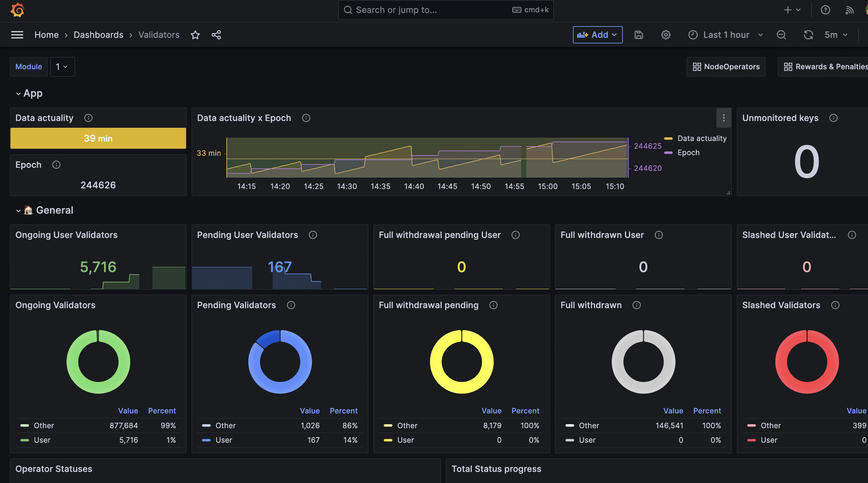This screenshot has width=868, height=483.
Task: Go to Dashboards in breadcrumb
Action: (x=98, y=35)
